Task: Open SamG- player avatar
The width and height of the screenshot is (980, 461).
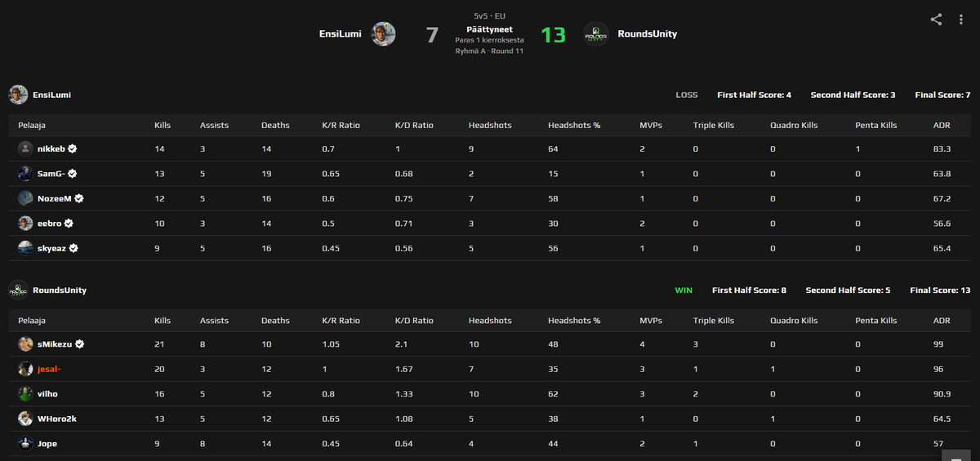Action: click(x=25, y=174)
